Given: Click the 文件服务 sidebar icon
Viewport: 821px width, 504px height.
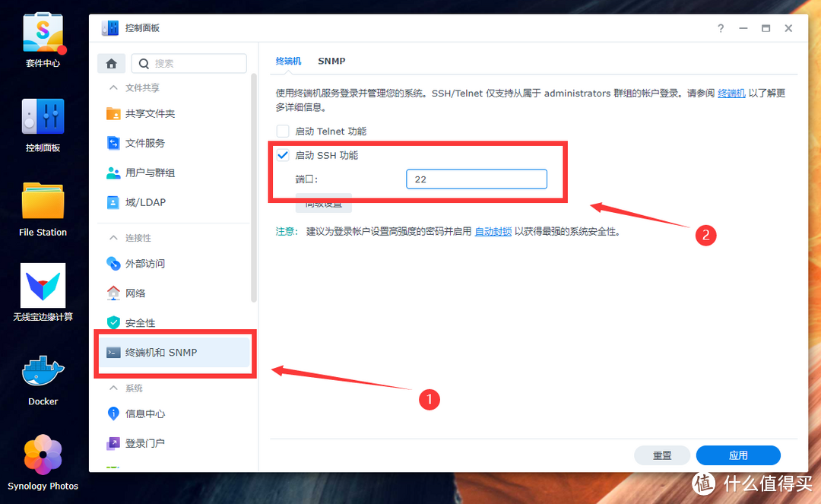Looking at the screenshot, I should tap(113, 143).
